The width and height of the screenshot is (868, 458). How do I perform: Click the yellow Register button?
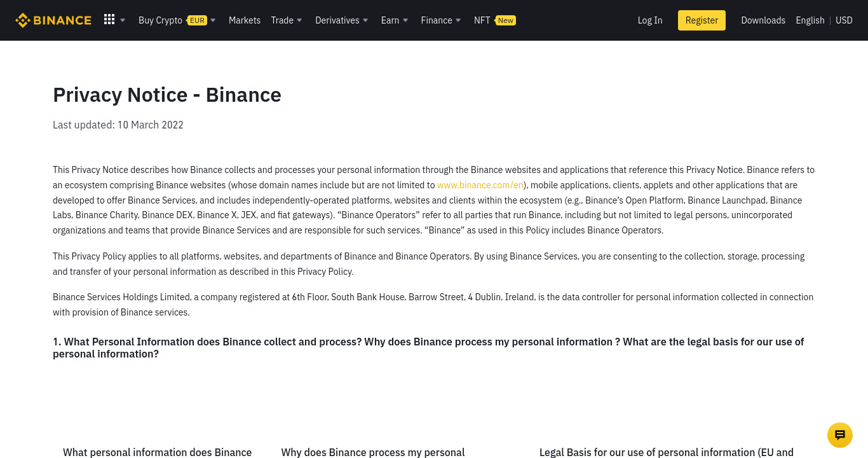point(702,20)
